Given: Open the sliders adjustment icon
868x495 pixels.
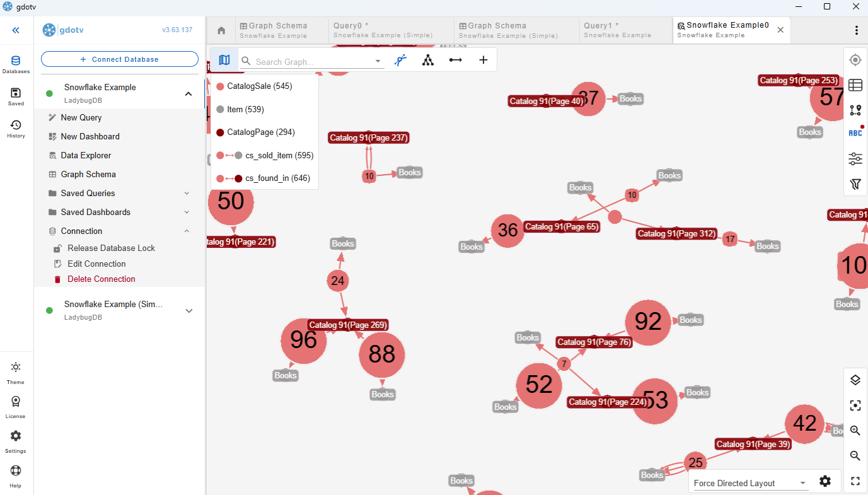Looking at the screenshot, I should 855,159.
